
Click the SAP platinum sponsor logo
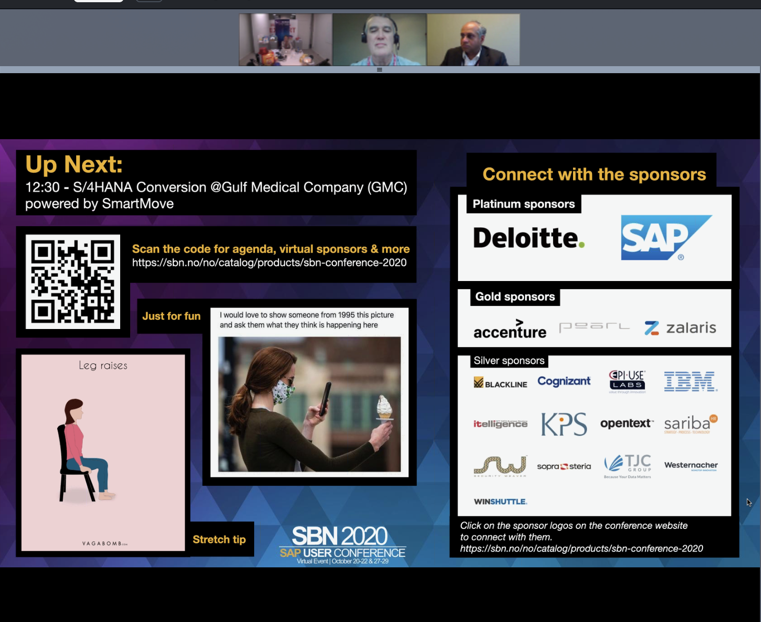click(x=666, y=237)
